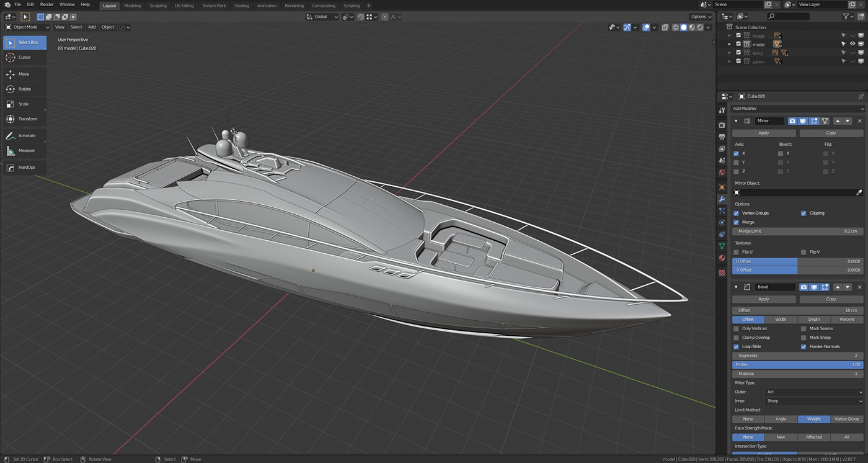Open the Render Properties camera tab
Viewport: 868px width, 463px height.
(722, 125)
